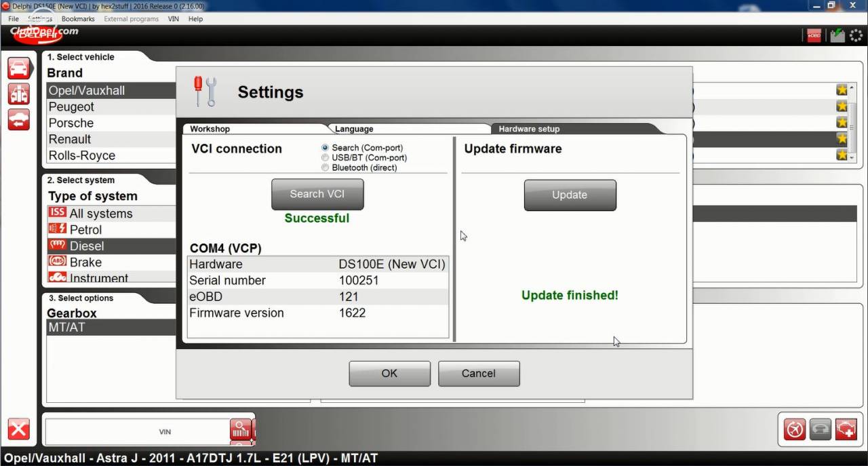This screenshot has height=466, width=868.
Task: Open the External programs menu
Action: pyautogui.click(x=132, y=19)
